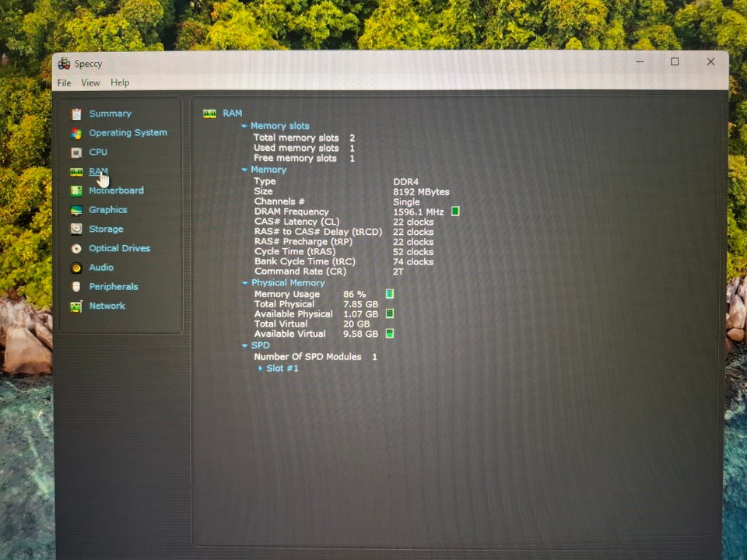Click the Speccy app icon in title bar

tap(64, 63)
